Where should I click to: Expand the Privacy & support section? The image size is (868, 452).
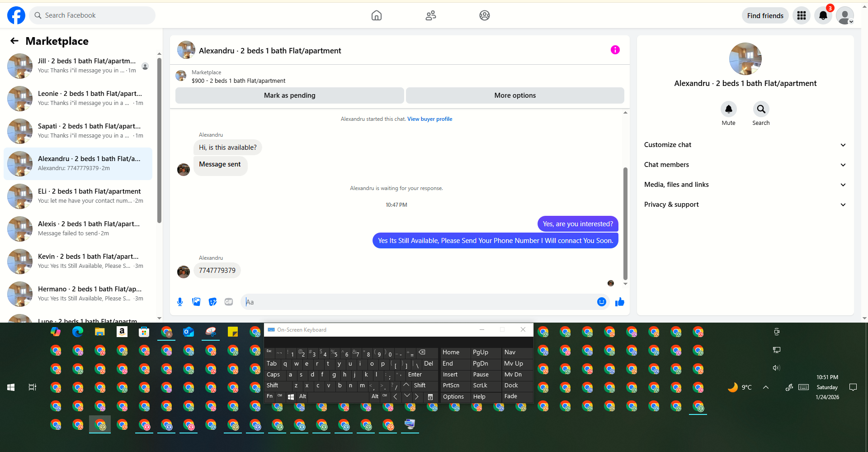pos(745,205)
